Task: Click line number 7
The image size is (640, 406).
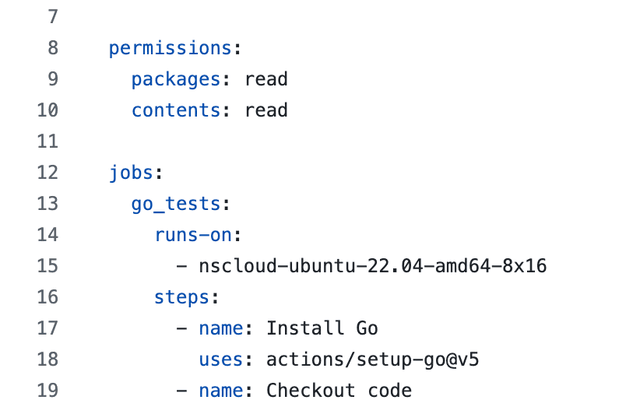Action: [52, 17]
